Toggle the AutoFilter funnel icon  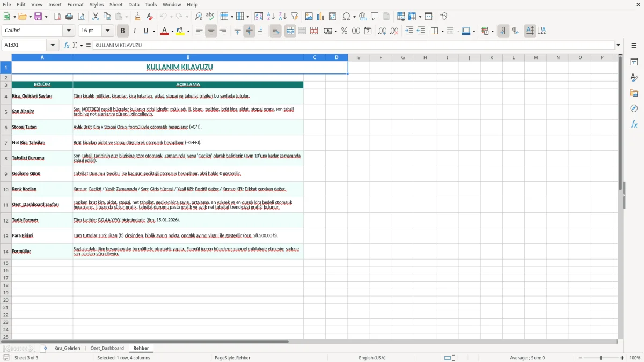[295, 17]
